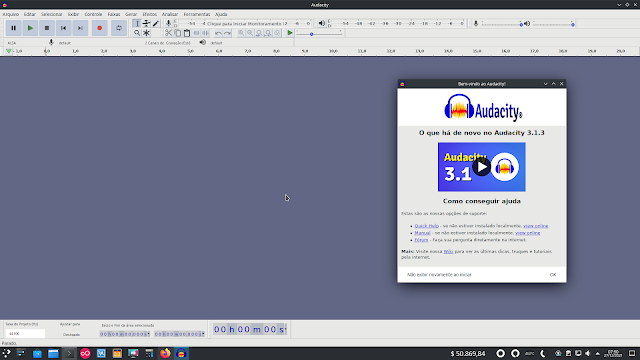Pick the Zoom magnifier tool
This screenshot has width=640, height=360.
coord(137,33)
